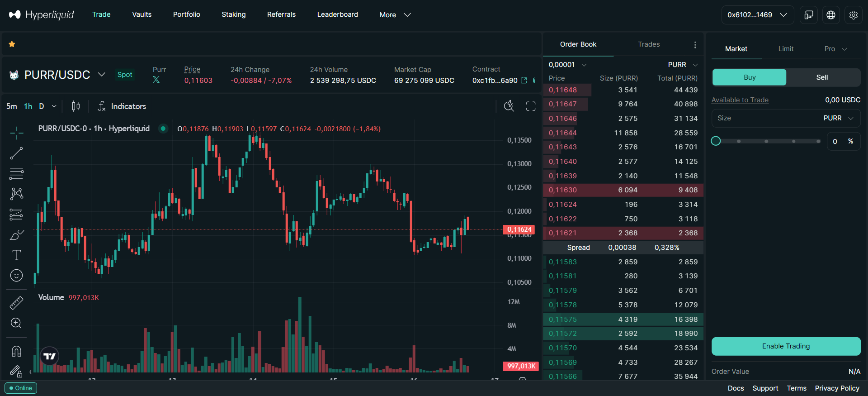Open the Vaults page
Image resolution: width=868 pixels, height=396 pixels.
coord(142,14)
